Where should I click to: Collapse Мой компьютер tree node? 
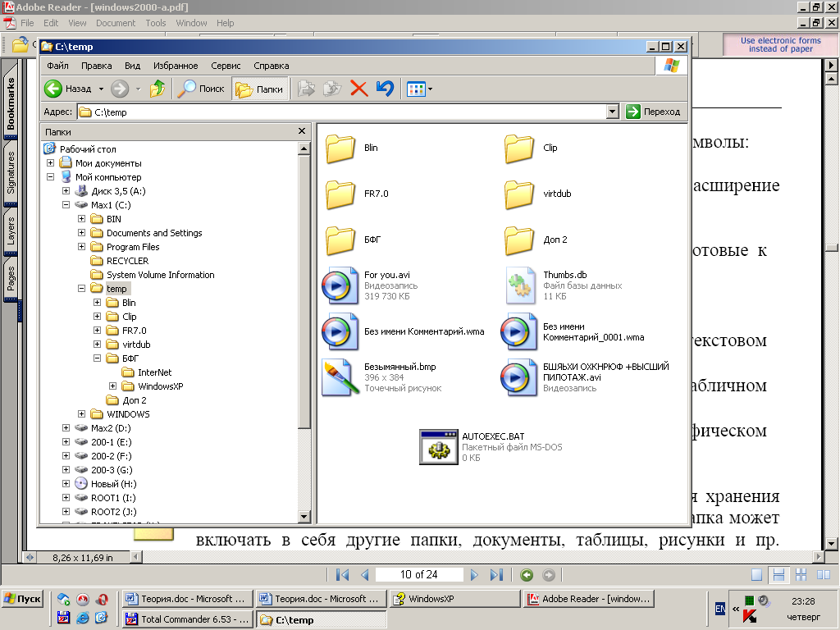[50, 177]
